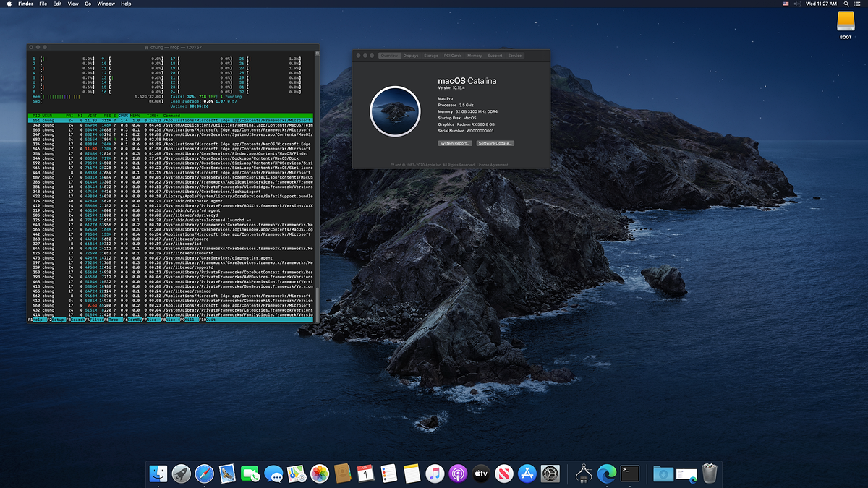The image size is (868, 488).
Task: Open the Go menu
Action: tap(88, 4)
